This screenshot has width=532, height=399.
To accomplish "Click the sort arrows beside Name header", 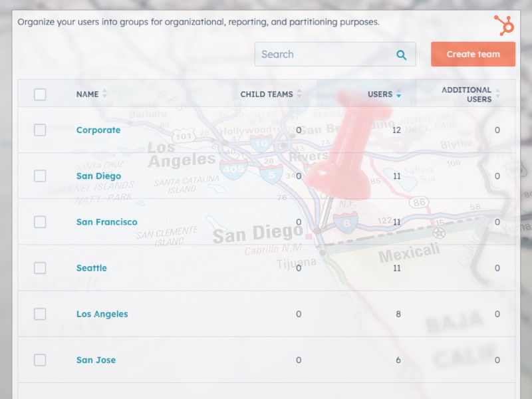I will 104,94.
